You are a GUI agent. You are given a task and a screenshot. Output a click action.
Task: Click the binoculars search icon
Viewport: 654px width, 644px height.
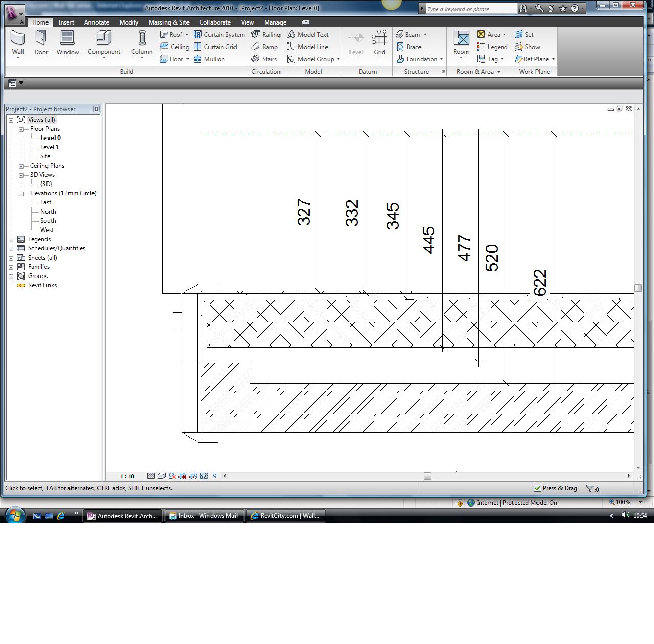(523, 9)
